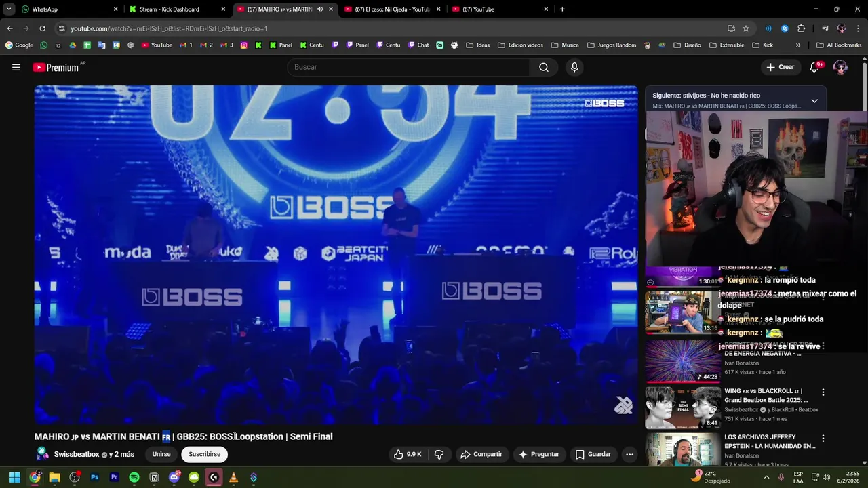Image resolution: width=868 pixels, height=488 pixels.
Task: Open the Ideas bookmarks folder
Action: click(477, 45)
